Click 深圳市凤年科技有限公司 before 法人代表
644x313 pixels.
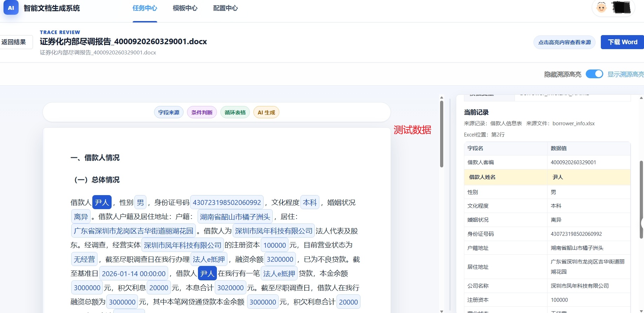(274, 231)
